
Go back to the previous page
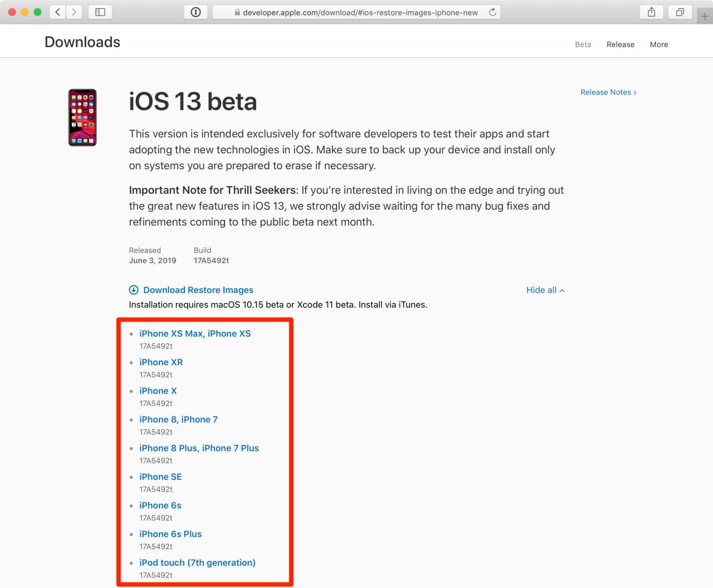(x=57, y=12)
